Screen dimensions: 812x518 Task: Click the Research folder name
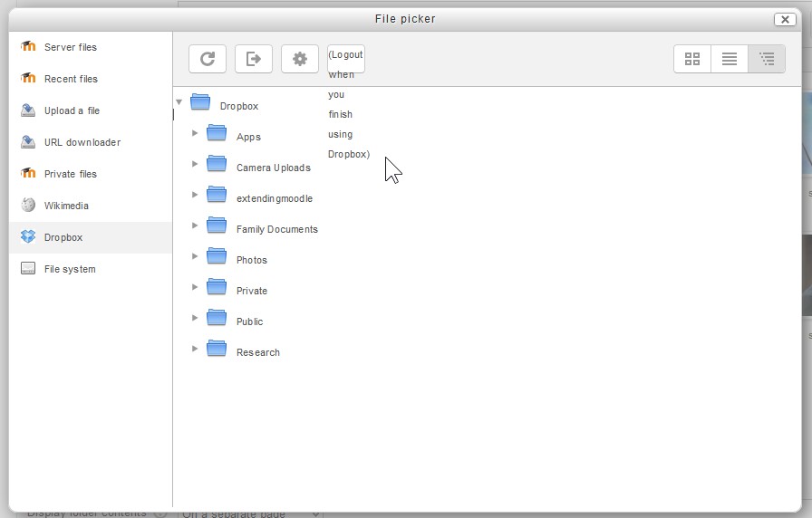(258, 352)
